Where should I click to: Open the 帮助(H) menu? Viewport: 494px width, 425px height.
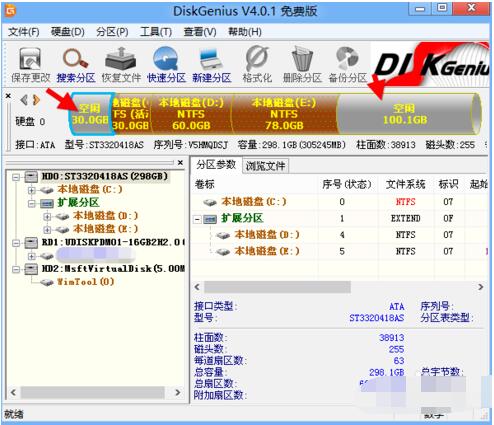tap(245, 32)
